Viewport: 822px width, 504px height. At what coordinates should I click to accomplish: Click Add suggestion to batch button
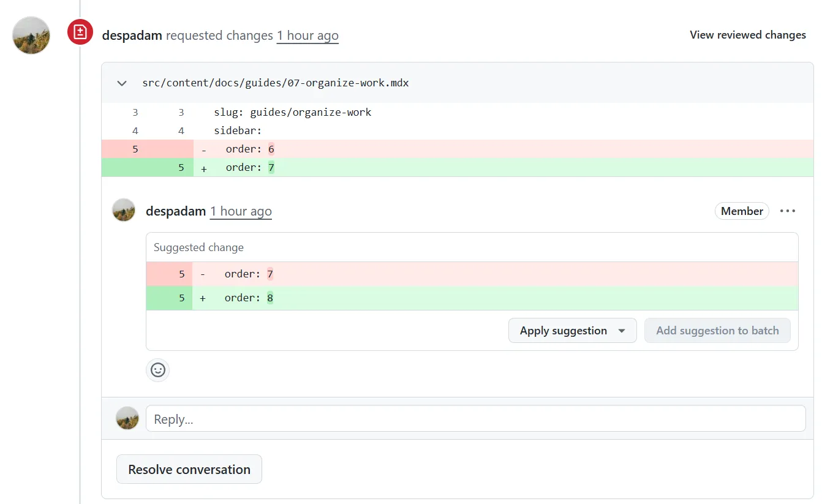click(x=717, y=331)
